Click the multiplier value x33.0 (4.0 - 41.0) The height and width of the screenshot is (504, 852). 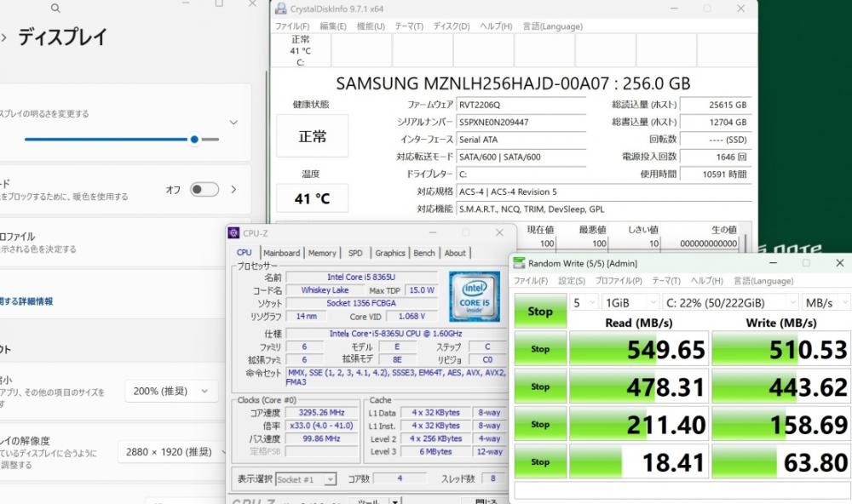[321, 426]
